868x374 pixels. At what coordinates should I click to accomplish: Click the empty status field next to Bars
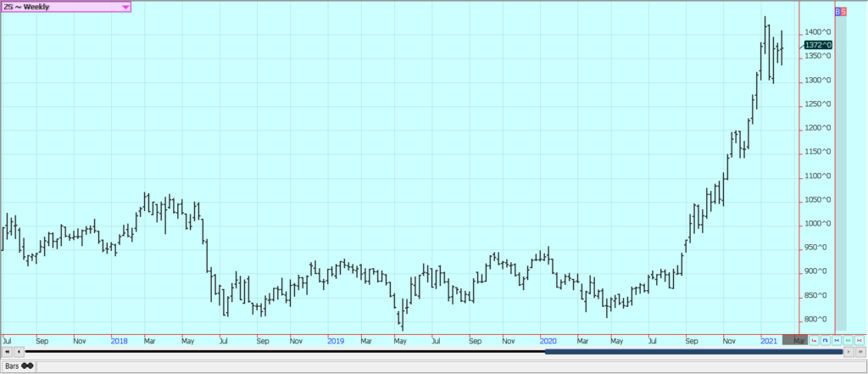[x=451, y=366]
